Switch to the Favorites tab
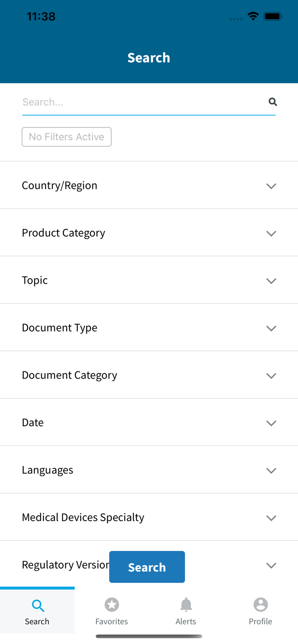Screen dimensions: 298x644 [x=111, y=610]
